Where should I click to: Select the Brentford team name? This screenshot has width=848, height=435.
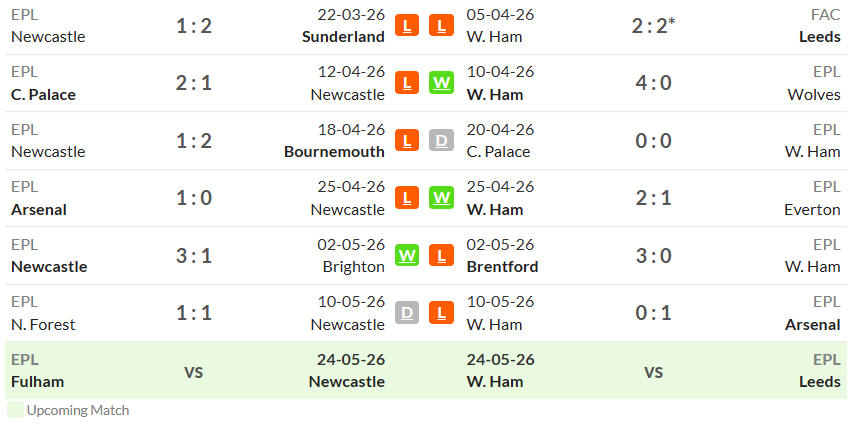(502, 267)
